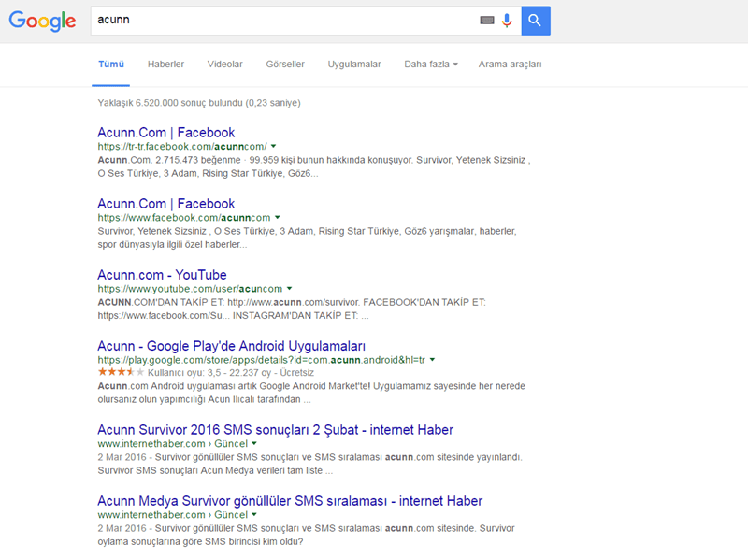Switch to the Videolar tab
748x560 pixels.
click(x=224, y=65)
